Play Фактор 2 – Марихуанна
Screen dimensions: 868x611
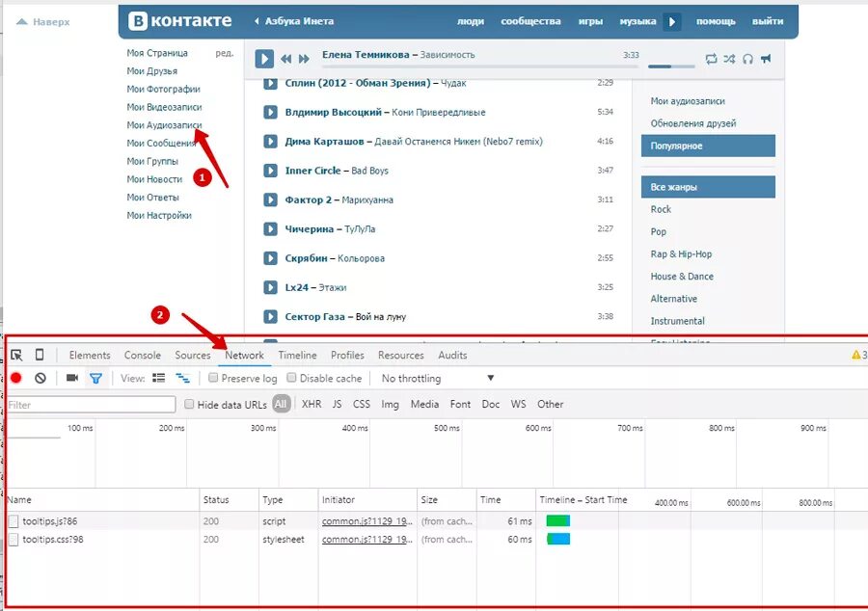(x=270, y=199)
